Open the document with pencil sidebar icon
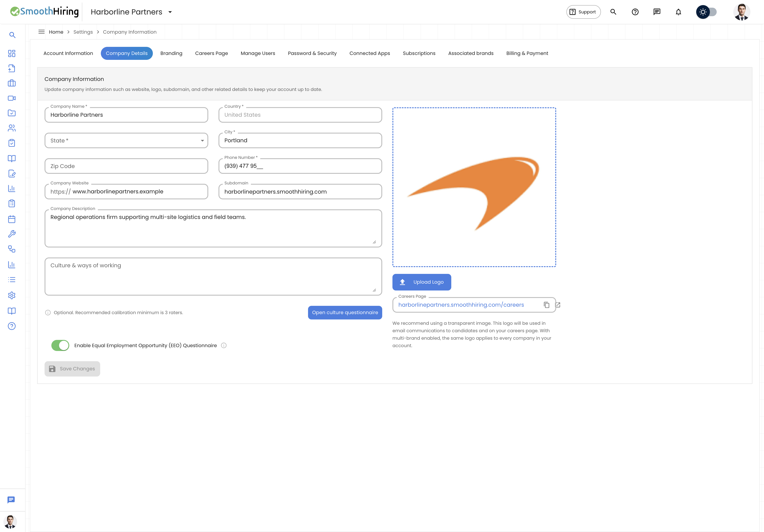Image resolution: width=764 pixels, height=532 pixels. [12, 174]
